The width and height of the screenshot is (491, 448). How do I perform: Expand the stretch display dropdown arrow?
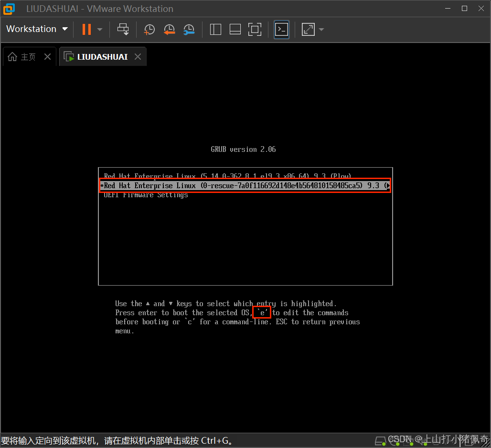point(321,30)
